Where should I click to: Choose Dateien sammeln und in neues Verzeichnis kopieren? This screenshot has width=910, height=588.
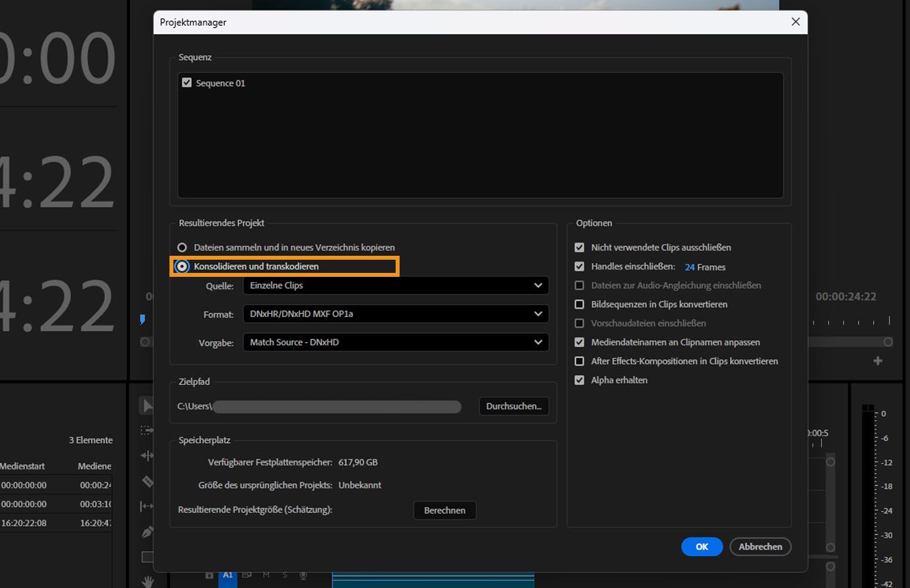tap(182, 248)
